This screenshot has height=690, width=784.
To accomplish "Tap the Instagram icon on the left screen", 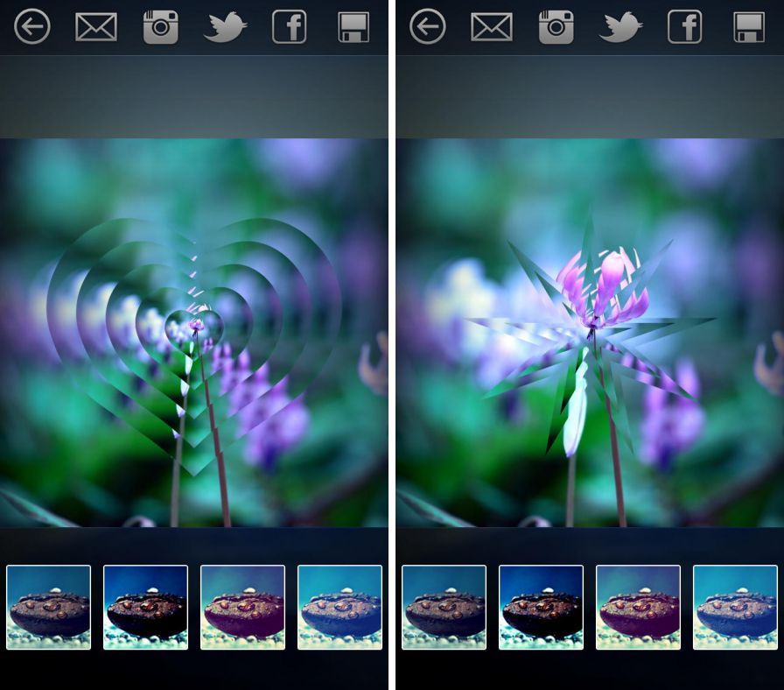I will coord(161,27).
